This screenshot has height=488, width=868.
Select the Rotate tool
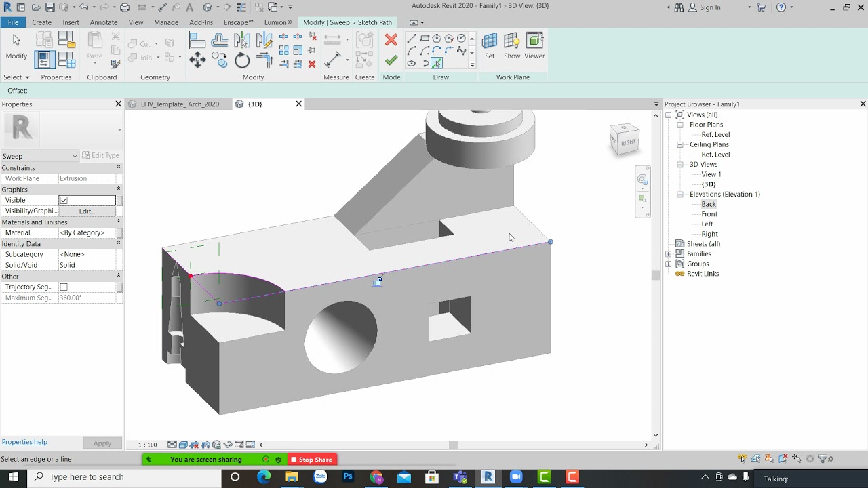(x=242, y=60)
